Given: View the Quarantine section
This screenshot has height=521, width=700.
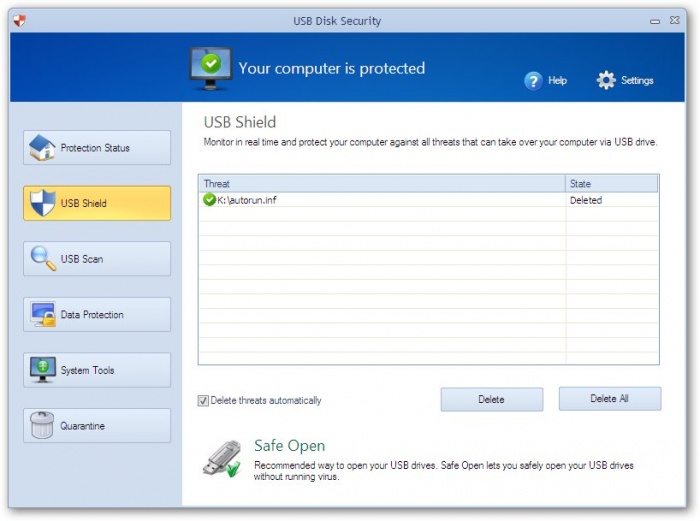Looking at the screenshot, I should (97, 425).
